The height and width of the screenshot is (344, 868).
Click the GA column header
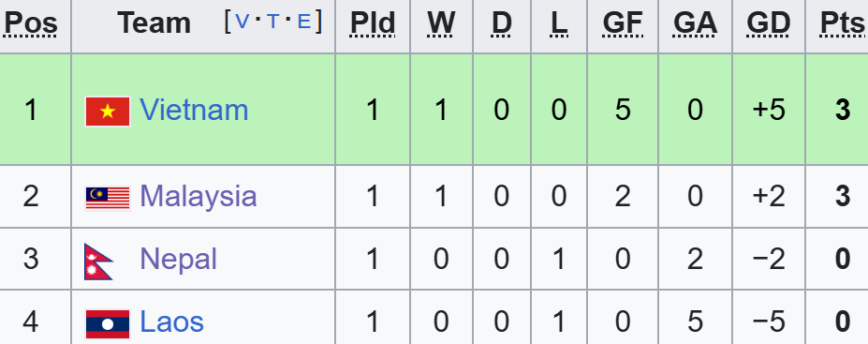coord(696,23)
